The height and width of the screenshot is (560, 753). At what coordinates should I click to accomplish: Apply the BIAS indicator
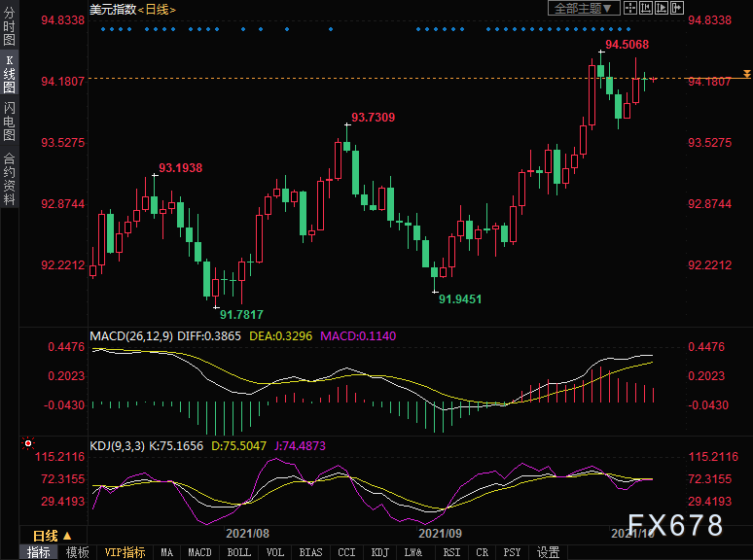[x=310, y=552]
